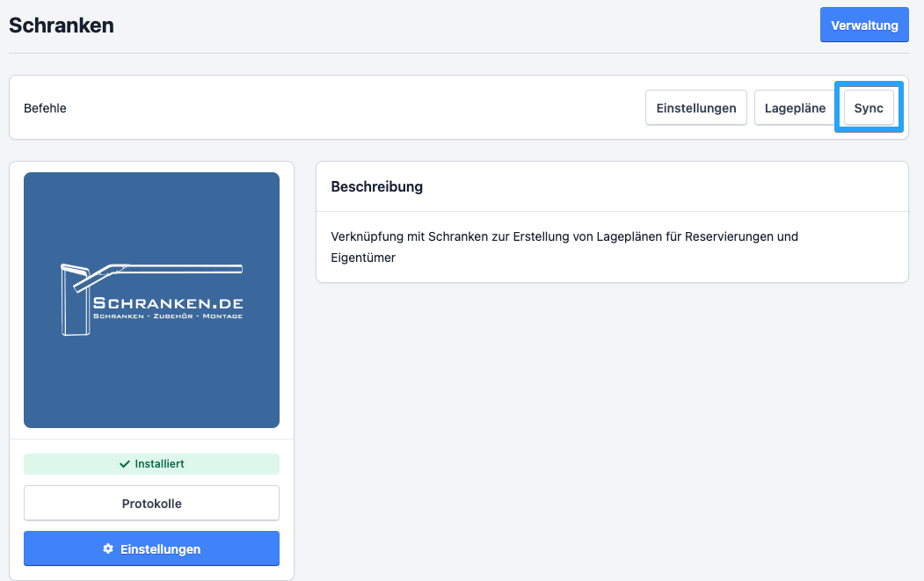Select the green Installiert status badge
This screenshot has width=924, height=581.
click(x=151, y=464)
